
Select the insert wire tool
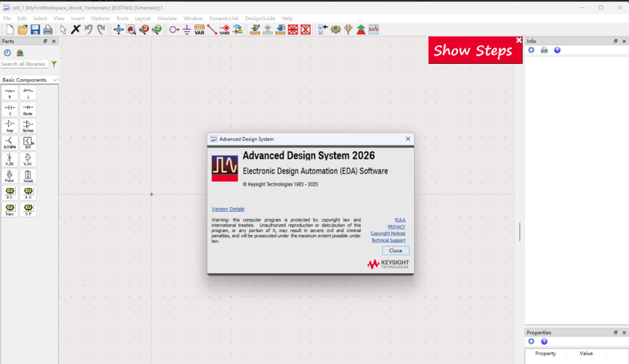pos(212,29)
